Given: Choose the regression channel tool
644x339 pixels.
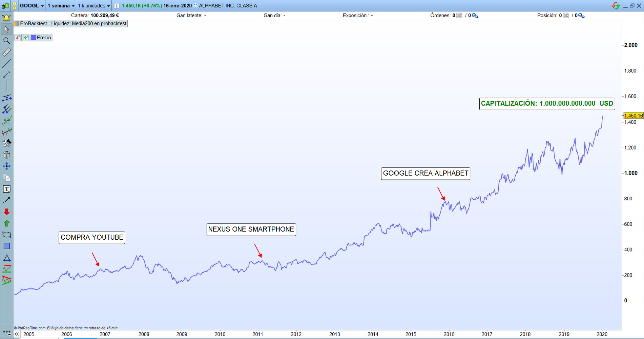Looking at the screenshot, I should (x=6, y=132).
